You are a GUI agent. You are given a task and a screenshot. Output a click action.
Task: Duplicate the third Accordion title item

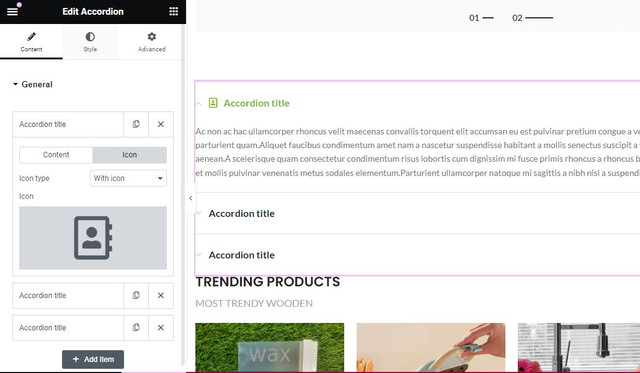coord(136,327)
